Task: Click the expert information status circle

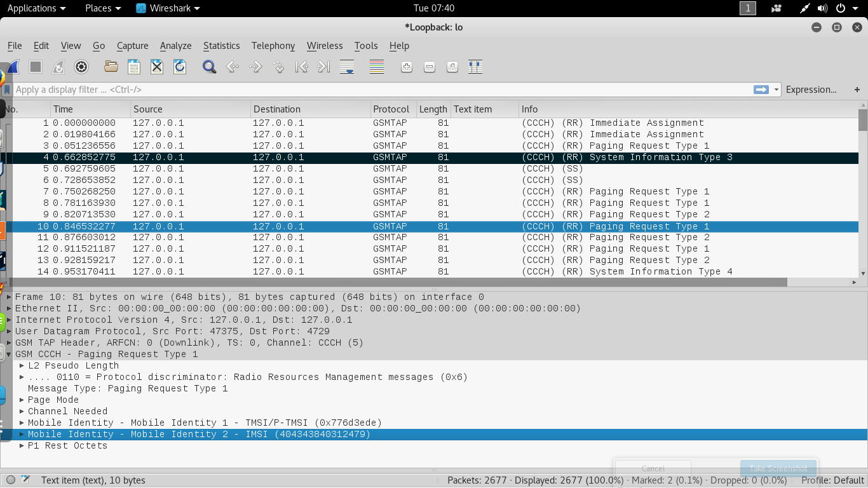Action: [x=11, y=480]
